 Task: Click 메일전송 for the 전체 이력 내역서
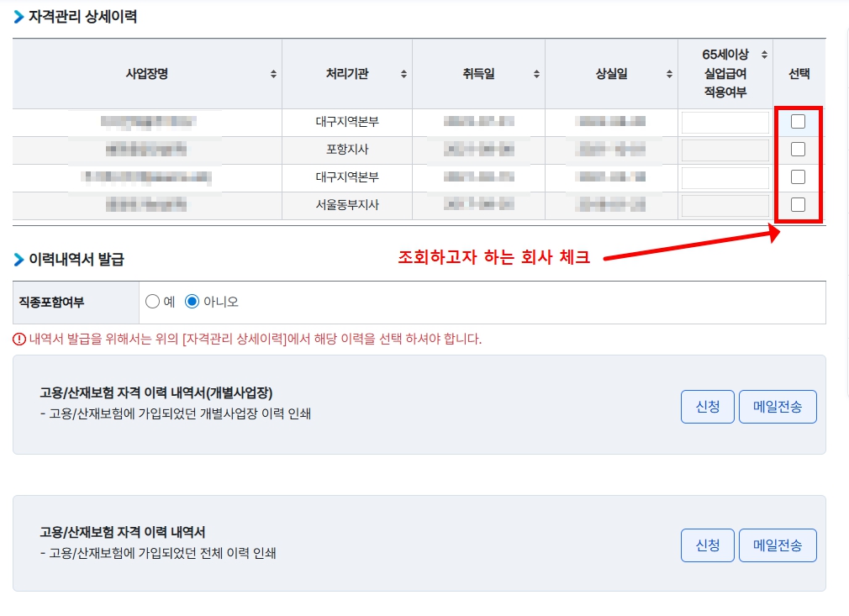(x=778, y=545)
